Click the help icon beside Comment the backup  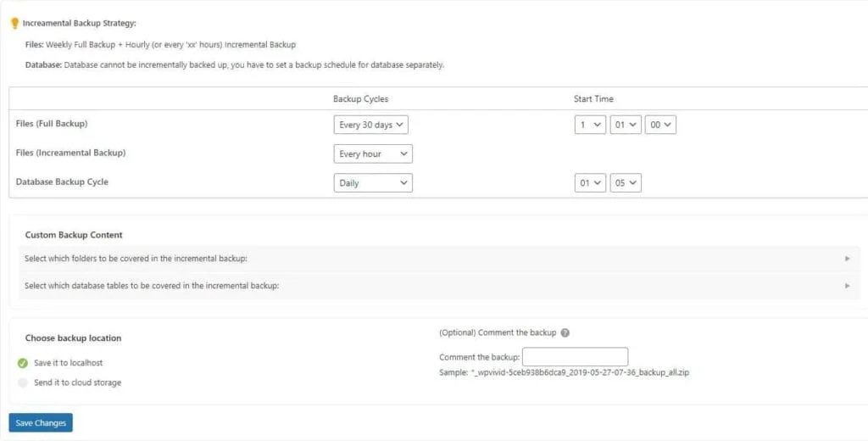click(x=565, y=333)
